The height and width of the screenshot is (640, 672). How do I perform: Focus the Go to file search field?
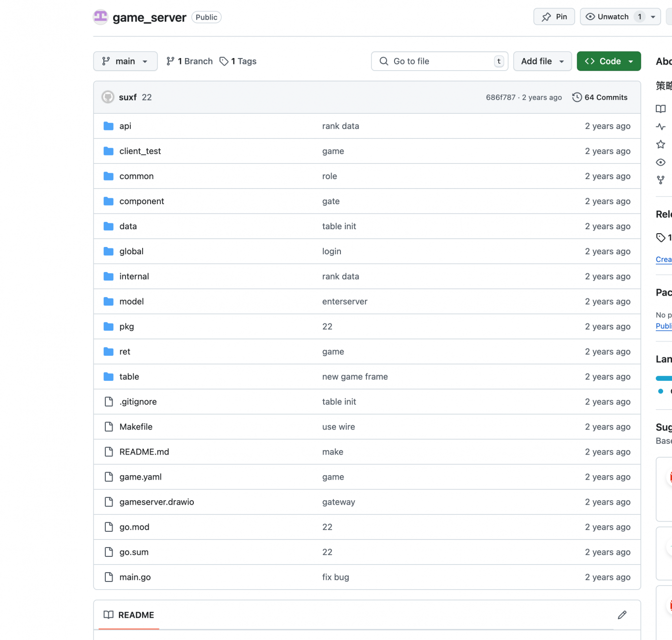pos(440,61)
